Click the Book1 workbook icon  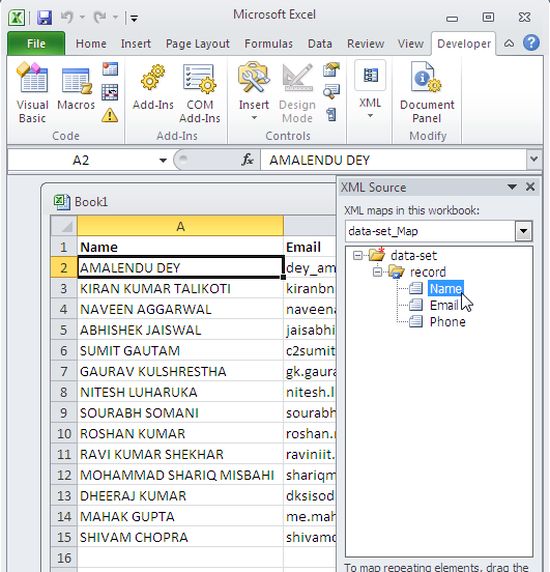(62, 202)
